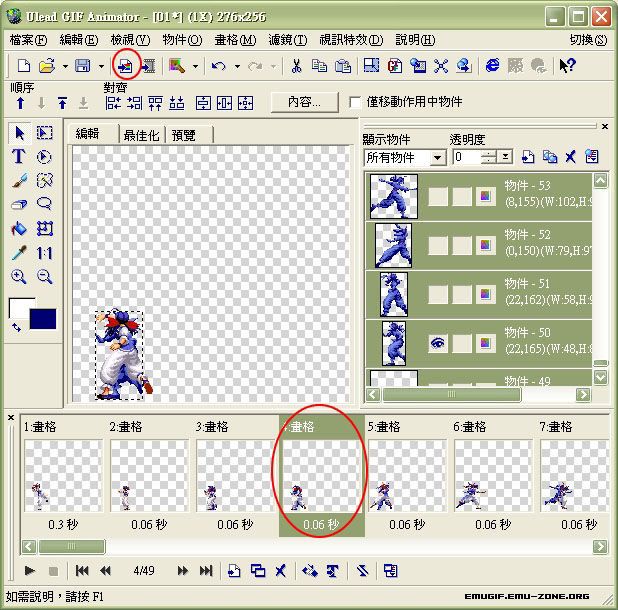
Task: Toggle eye visibility for 物件 - 50
Action: point(437,343)
